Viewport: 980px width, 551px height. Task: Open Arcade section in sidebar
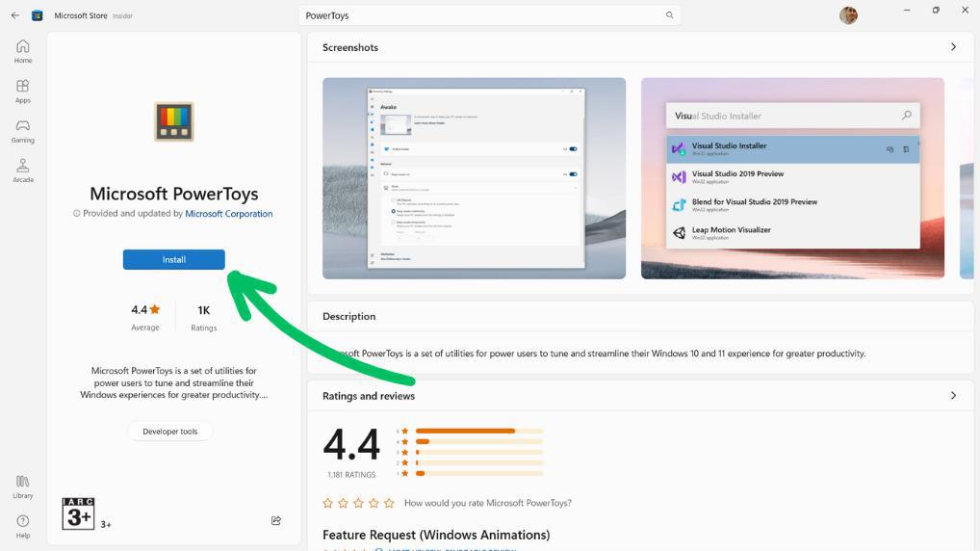click(23, 171)
